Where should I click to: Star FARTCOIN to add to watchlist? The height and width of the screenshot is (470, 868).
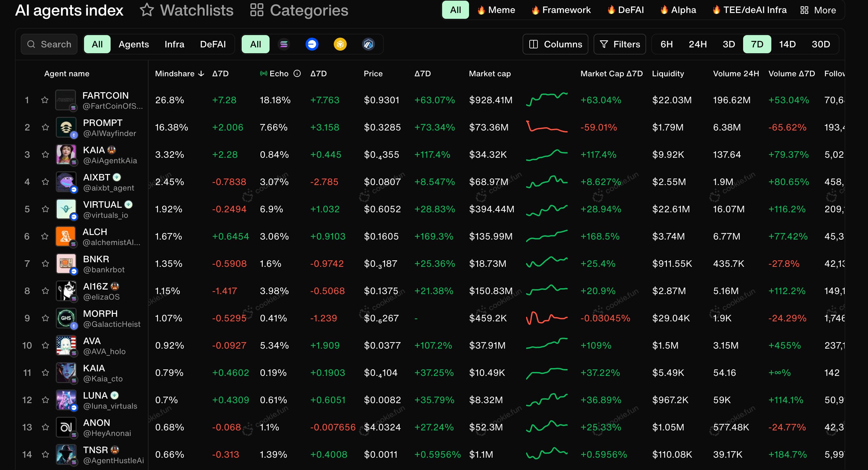coord(45,100)
